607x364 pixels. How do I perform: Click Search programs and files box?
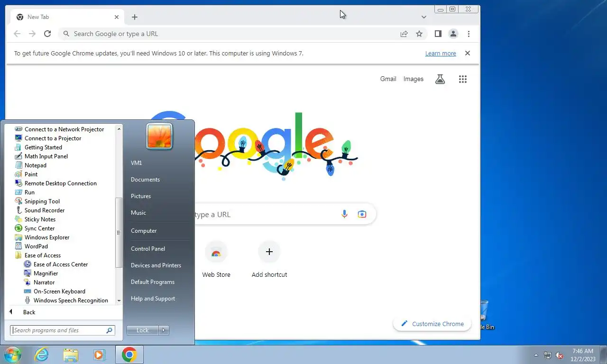pos(63,330)
